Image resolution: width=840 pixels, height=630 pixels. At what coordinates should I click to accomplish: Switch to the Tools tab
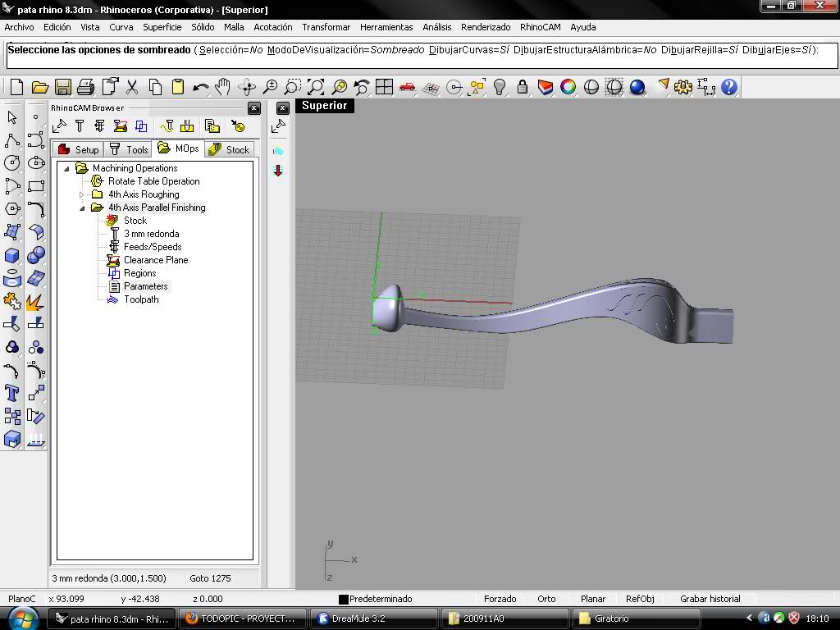click(129, 149)
